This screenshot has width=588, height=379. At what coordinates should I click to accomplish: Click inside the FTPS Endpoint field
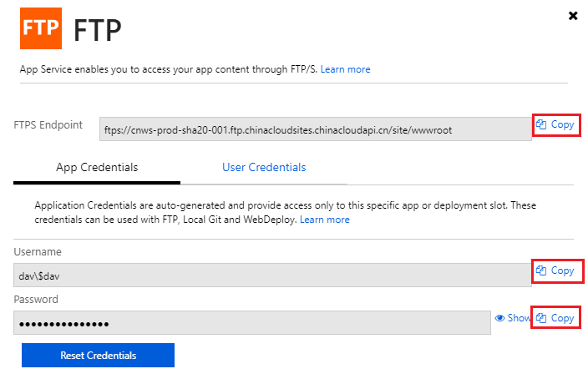[x=315, y=129]
